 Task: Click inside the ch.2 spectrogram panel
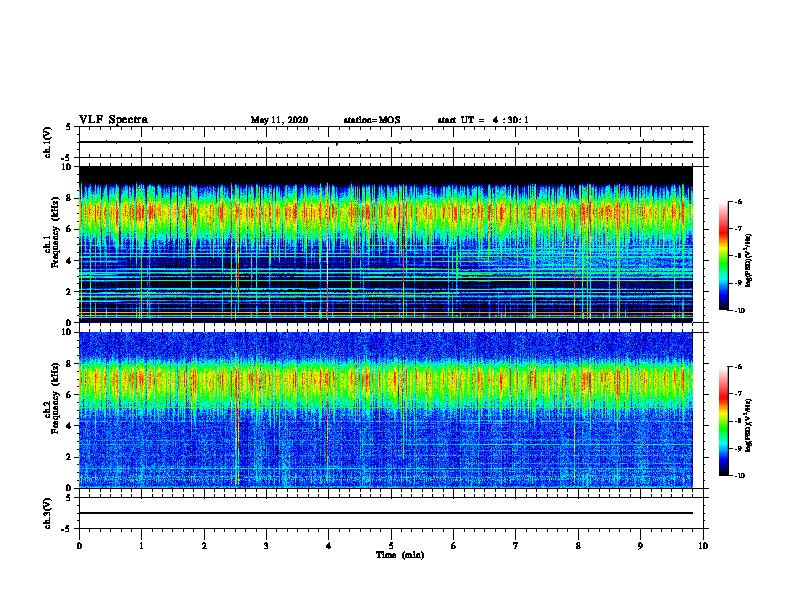point(386,410)
